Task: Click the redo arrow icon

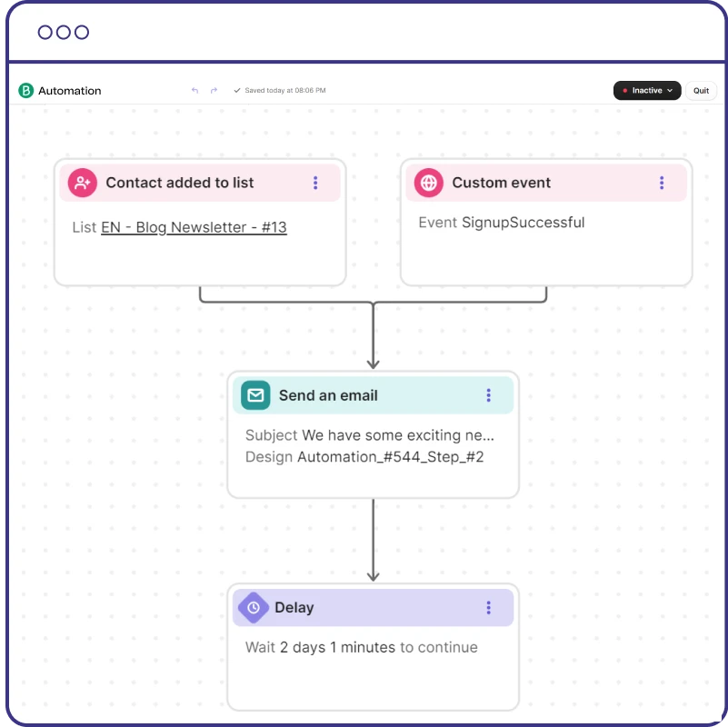Action: tap(214, 91)
